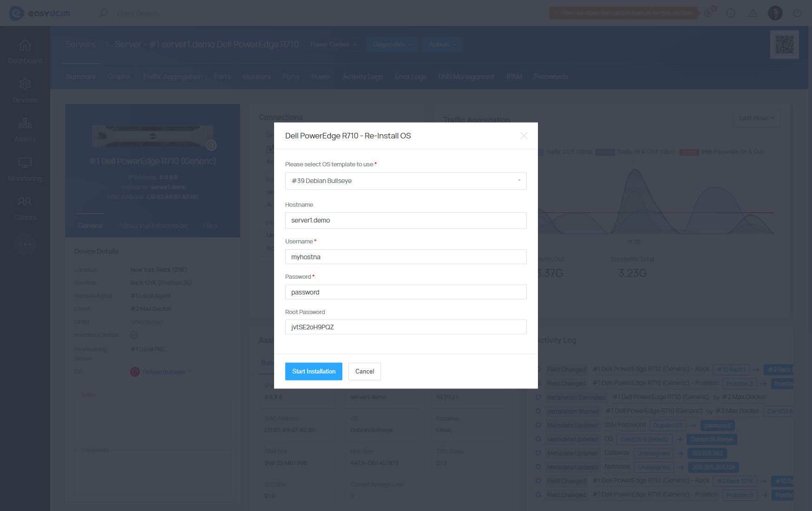The image size is (812, 511).
Task: Toggle 95th Percentile legend swatch
Action: point(689,152)
